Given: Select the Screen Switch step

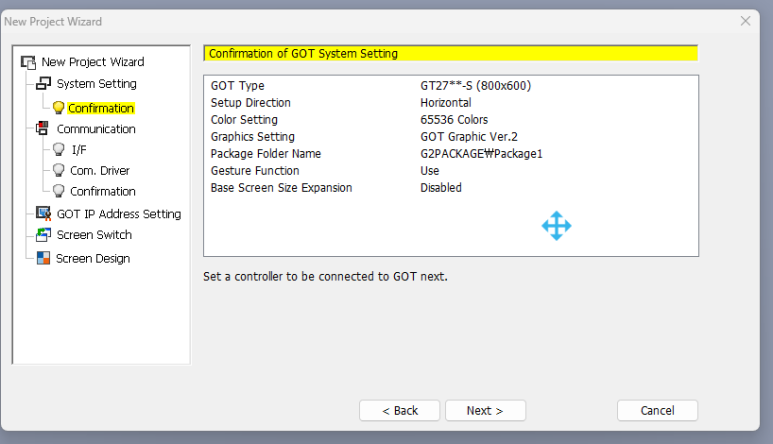Looking at the screenshot, I should (x=94, y=235).
